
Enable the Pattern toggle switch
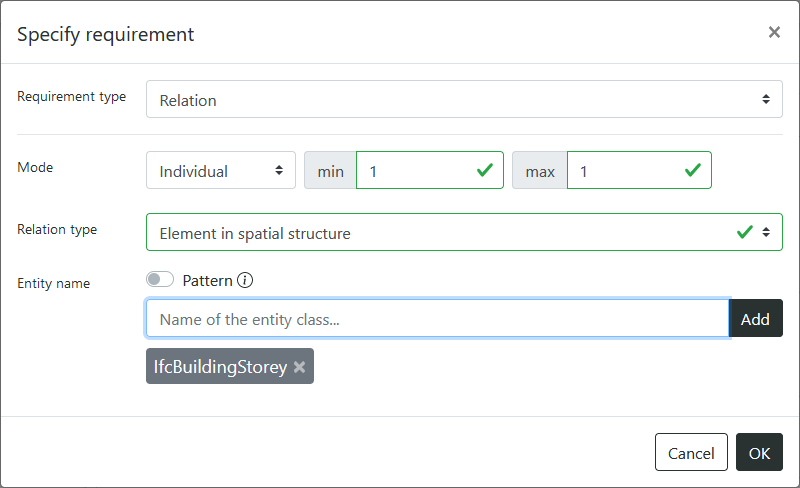click(160, 280)
